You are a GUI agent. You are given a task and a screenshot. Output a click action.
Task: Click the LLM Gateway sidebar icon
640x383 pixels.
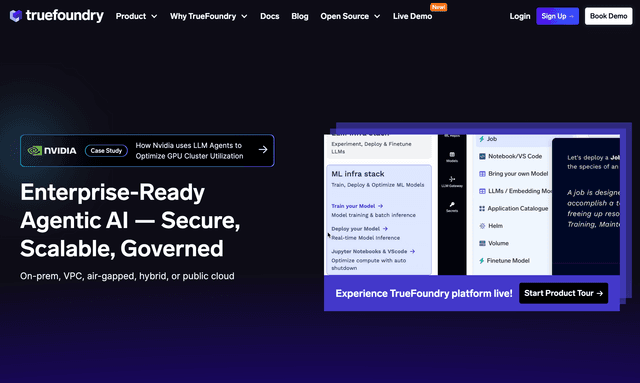coord(452,182)
